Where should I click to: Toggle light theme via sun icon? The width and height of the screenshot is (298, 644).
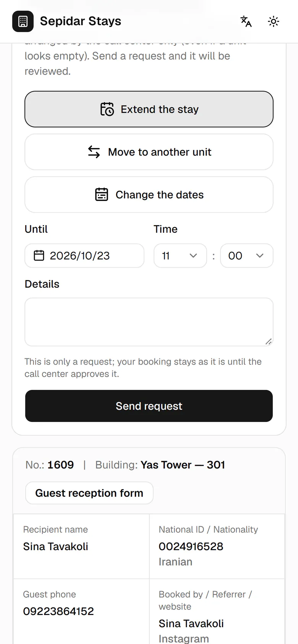coord(274,21)
